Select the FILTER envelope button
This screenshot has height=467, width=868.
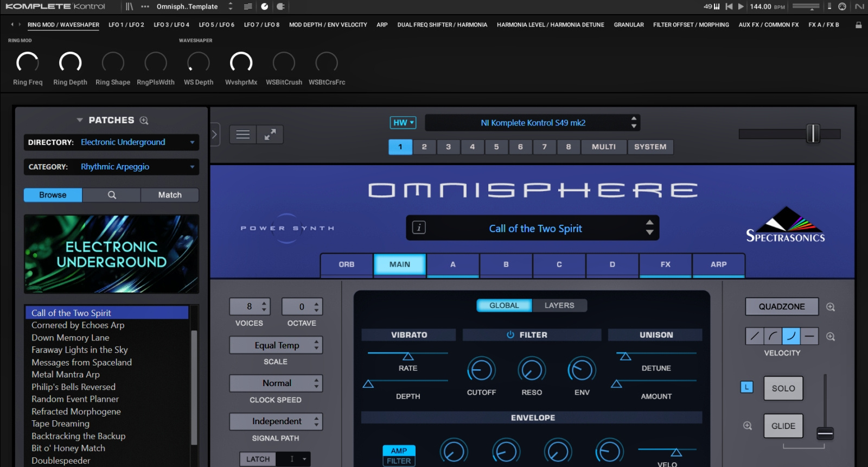399,461
